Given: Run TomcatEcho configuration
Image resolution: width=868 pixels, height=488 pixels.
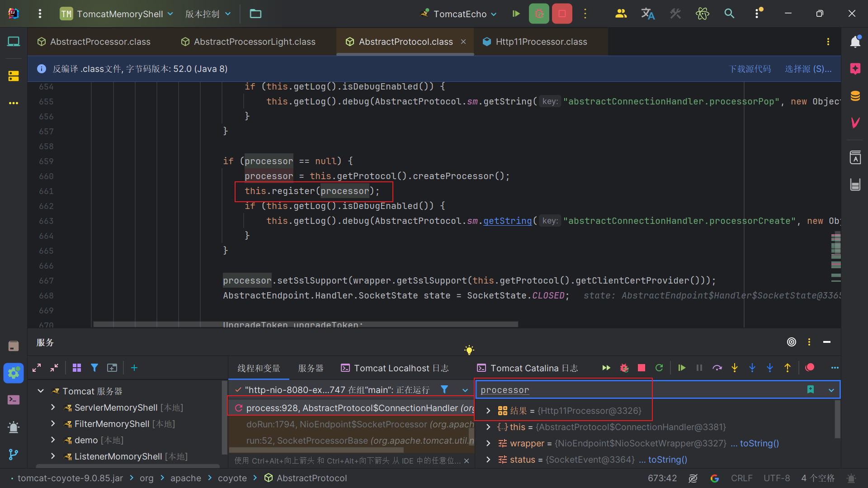Looking at the screenshot, I should pos(516,14).
